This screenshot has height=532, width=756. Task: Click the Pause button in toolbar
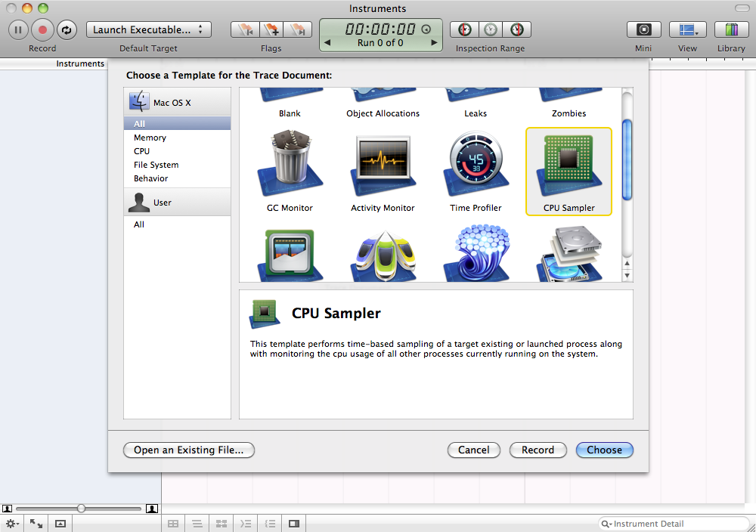pos(18,30)
